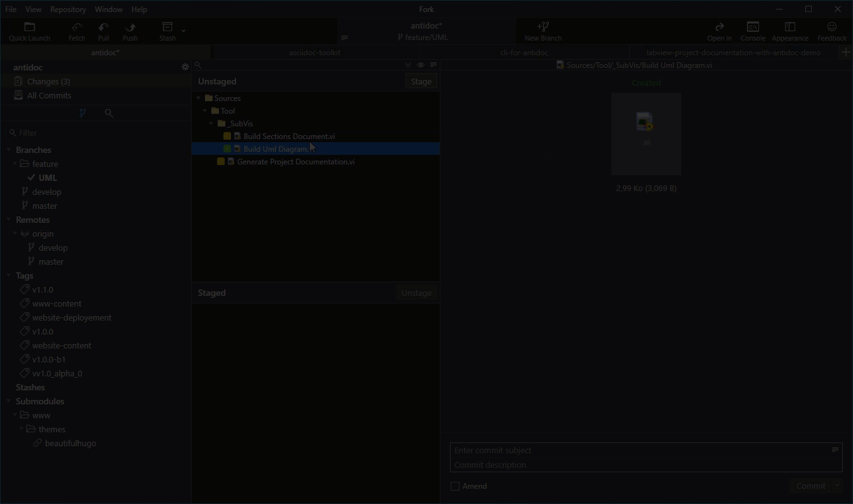Select local develop branch under Branches

click(47, 192)
